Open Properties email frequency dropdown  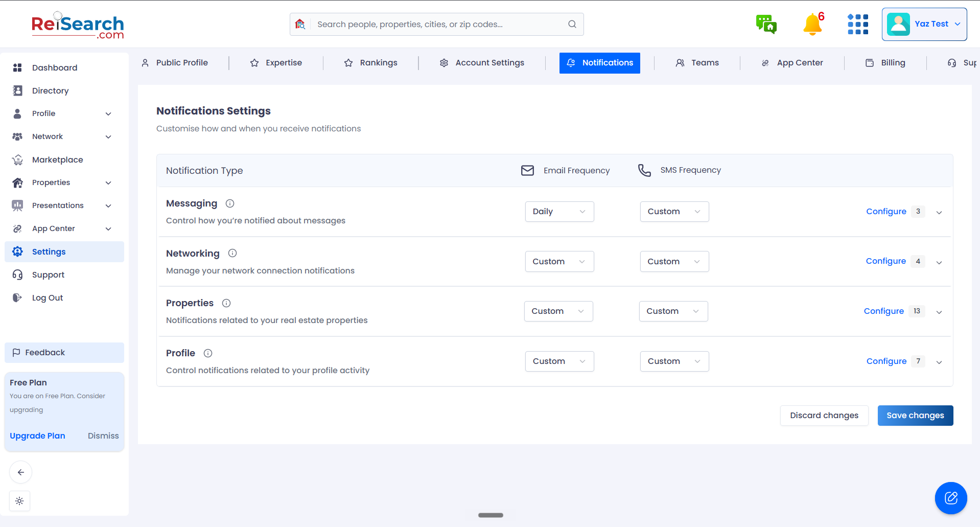pyautogui.click(x=558, y=311)
